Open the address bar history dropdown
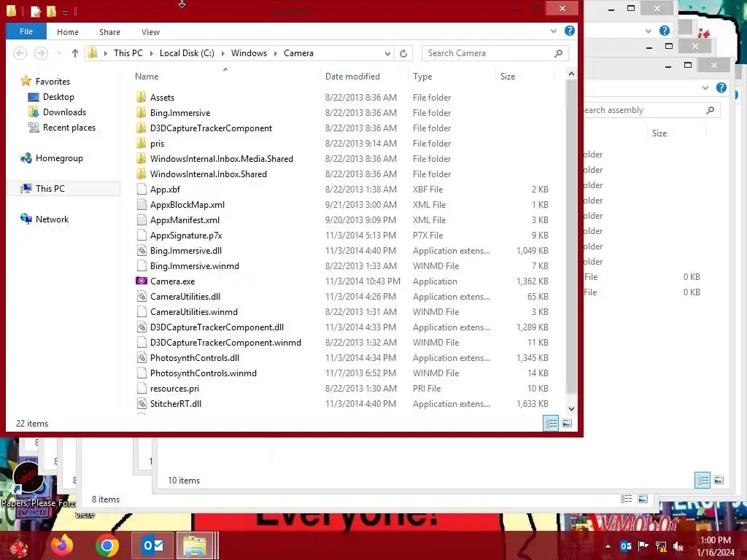This screenshot has width=747, height=560. (x=387, y=53)
